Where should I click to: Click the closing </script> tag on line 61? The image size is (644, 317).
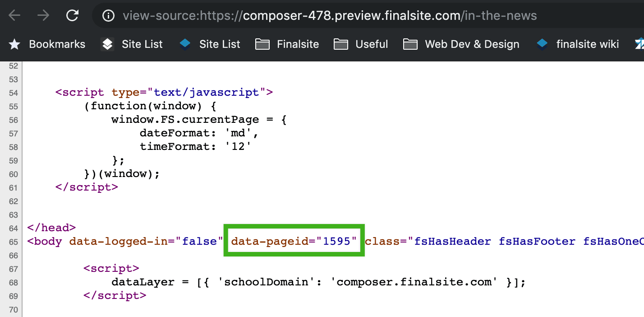87,187
